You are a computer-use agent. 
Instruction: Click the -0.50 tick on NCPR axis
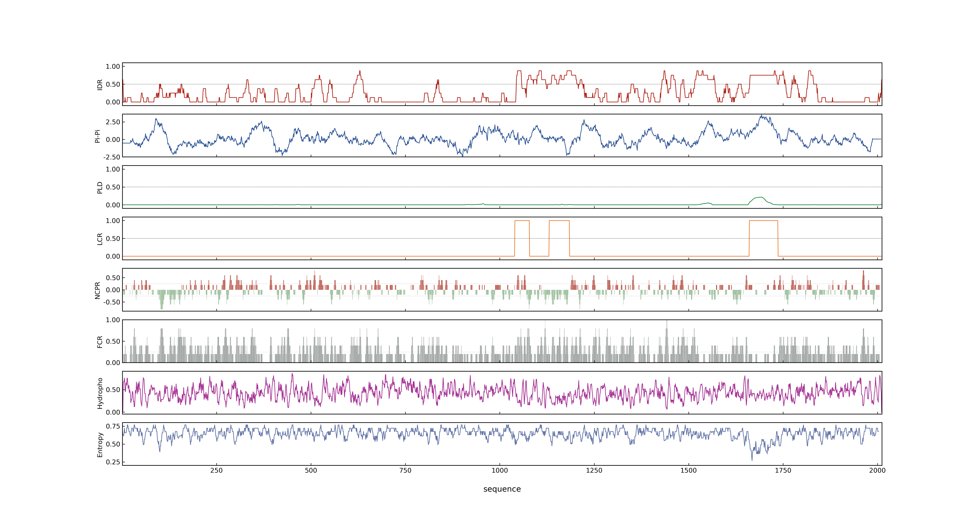click(x=111, y=302)
